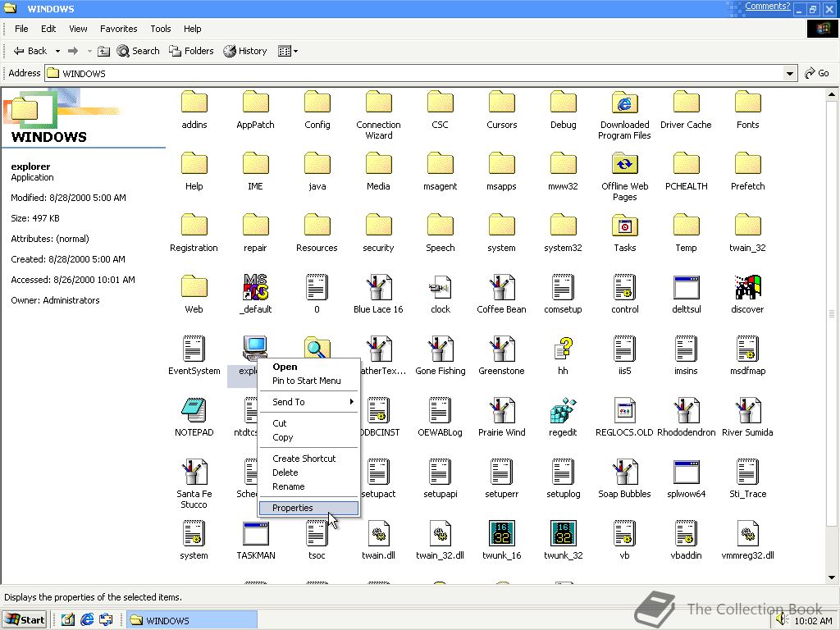The width and height of the screenshot is (840, 630).
Task: Choose Create Shortcut in context menu
Action: click(x=308, y=459)
